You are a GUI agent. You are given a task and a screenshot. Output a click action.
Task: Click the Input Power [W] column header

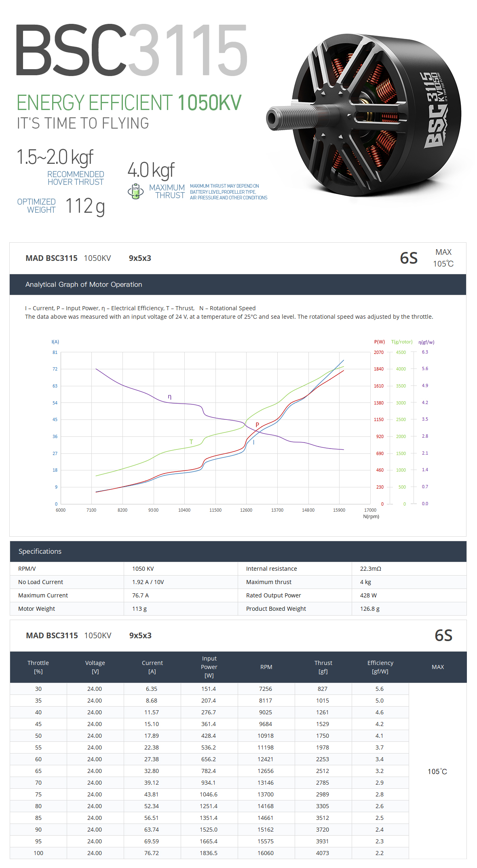pyautogui.click(x=209, y=667)
